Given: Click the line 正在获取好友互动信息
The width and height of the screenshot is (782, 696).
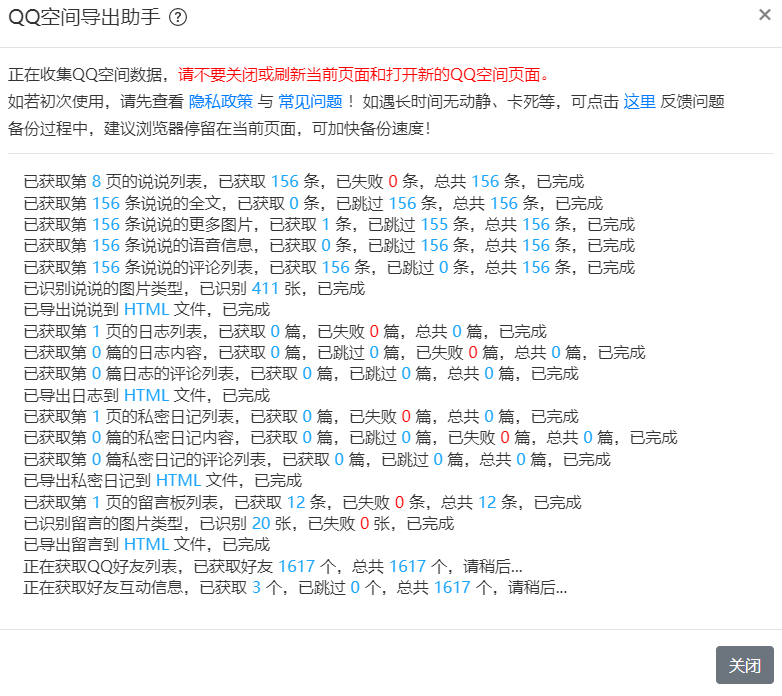Looking at the screenshot, I should click(295, 588).
